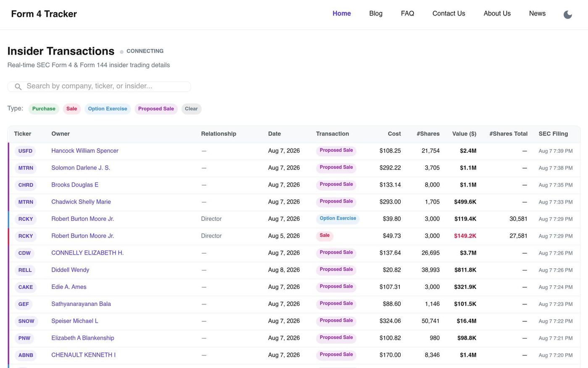
Task: Toggle the Sale type filter
Action: pyautogui.click(x=72, y=109)
